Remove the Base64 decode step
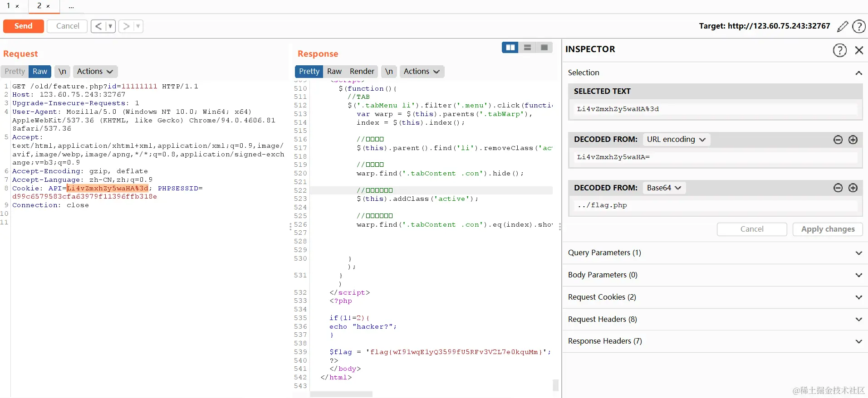Screen dimensions: 868x398 838,188
